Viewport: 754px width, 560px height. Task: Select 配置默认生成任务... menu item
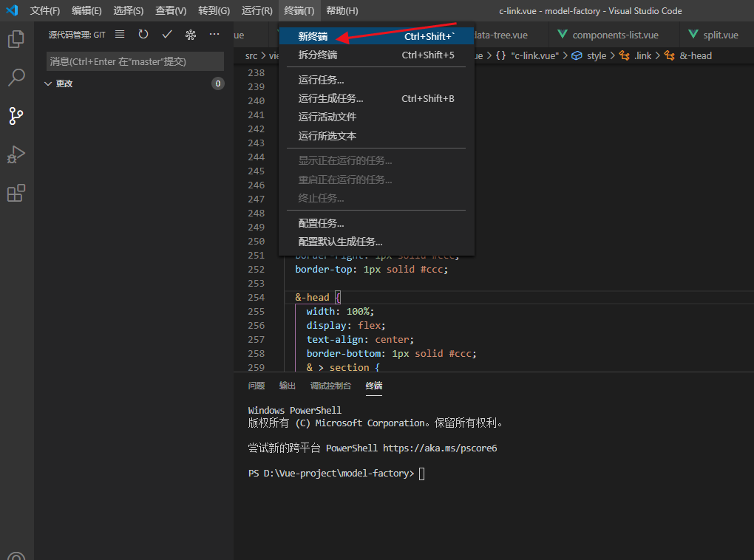tap(340, 242)
